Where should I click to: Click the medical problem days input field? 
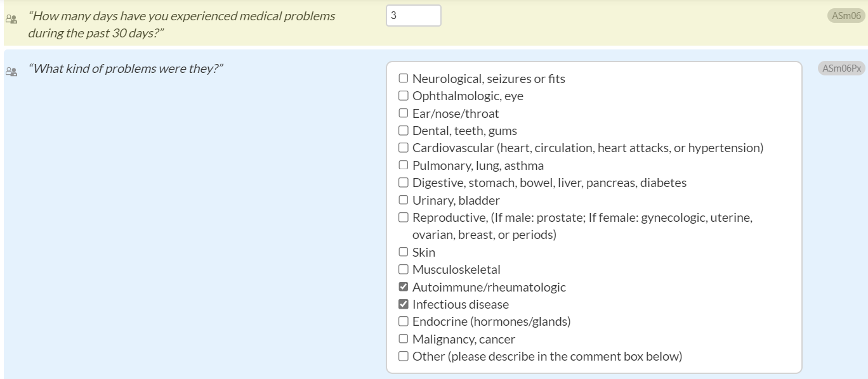pos(413,16)
